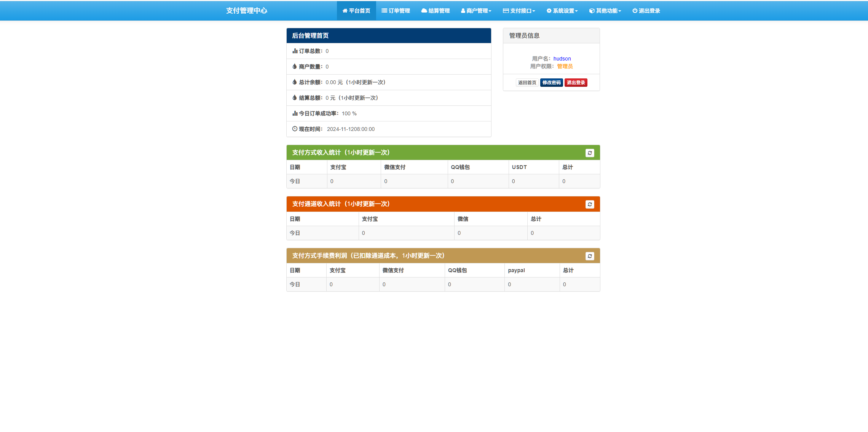Click the red 退出登录 button
The image size is (868, 432).
coord(576,82)
